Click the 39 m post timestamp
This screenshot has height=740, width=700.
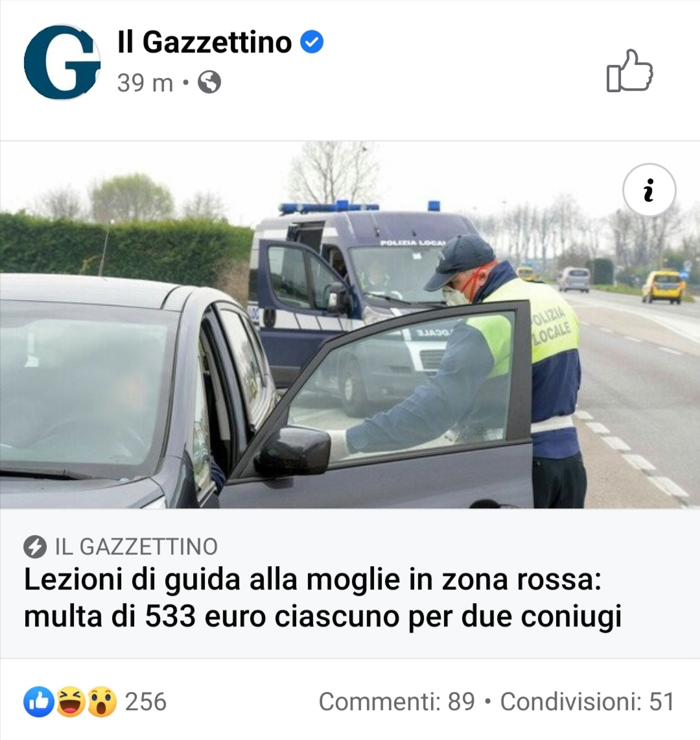pyautogui.click(x=145, y=82)
